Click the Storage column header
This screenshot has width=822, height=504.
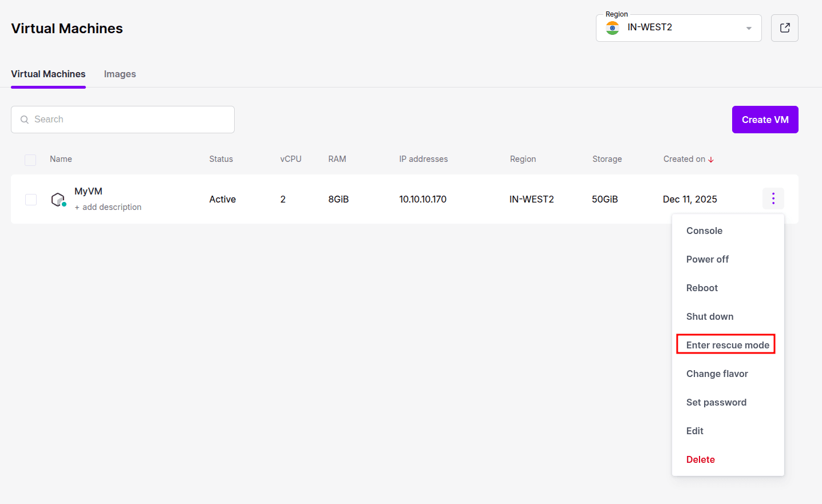pos(607,159)
